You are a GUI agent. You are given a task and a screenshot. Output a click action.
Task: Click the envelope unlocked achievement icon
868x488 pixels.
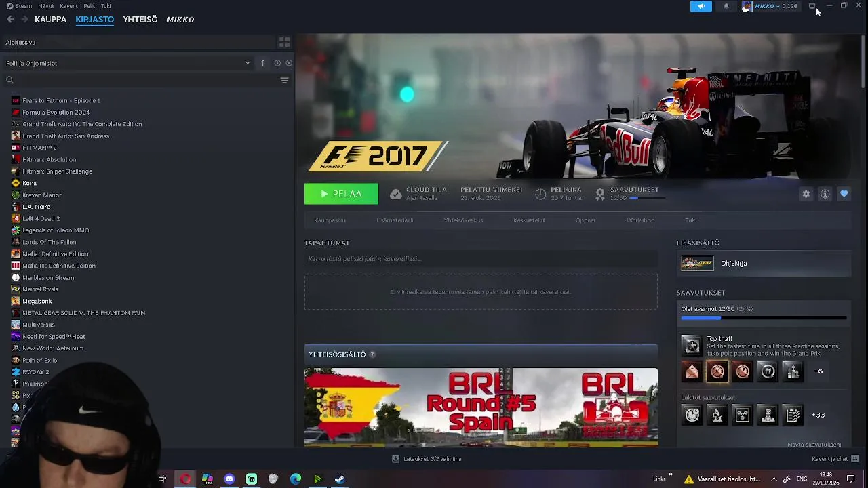[692, 371]
